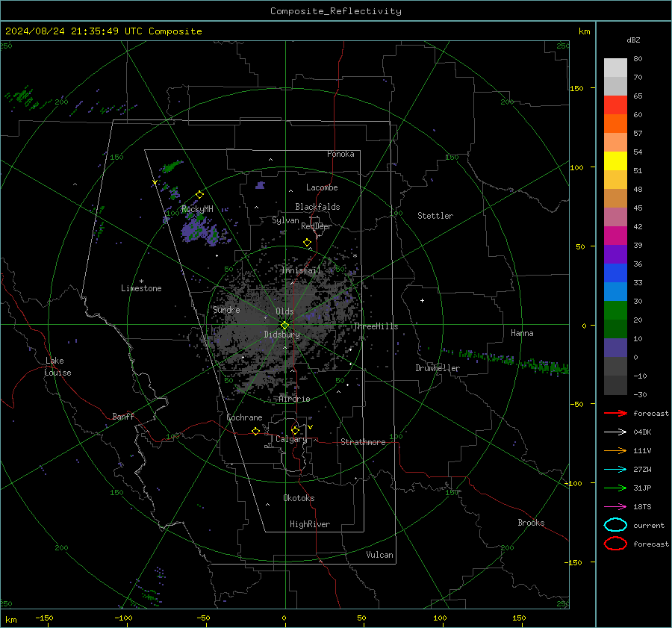
Task: Click the Limestone label
Action: point(141,288)
